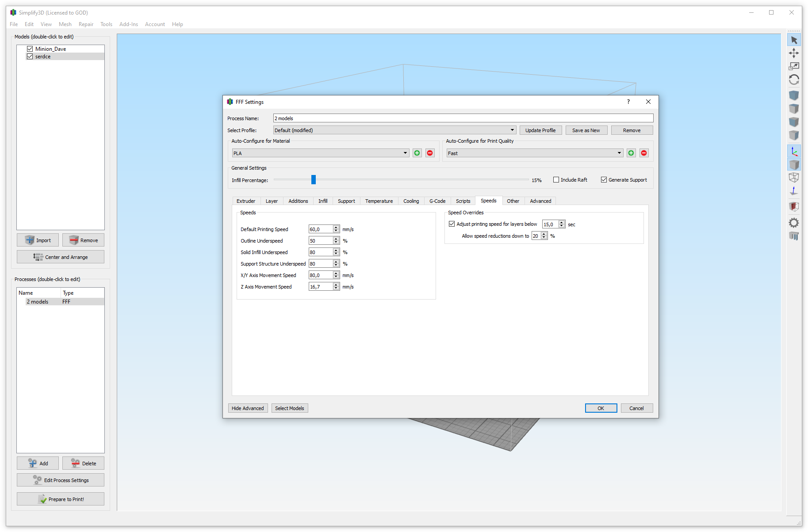
Task: Click the Infill Percentage slider handle
Action: tap(314, 179)
